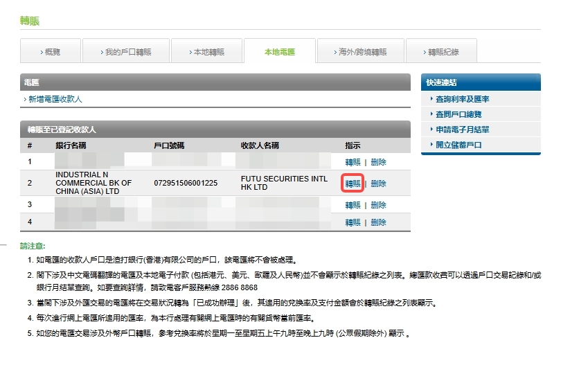This screenshot has width=588, height=365.
Task: Switch to 我的戶口轉賬 tab
Action: tap(126, 52)
